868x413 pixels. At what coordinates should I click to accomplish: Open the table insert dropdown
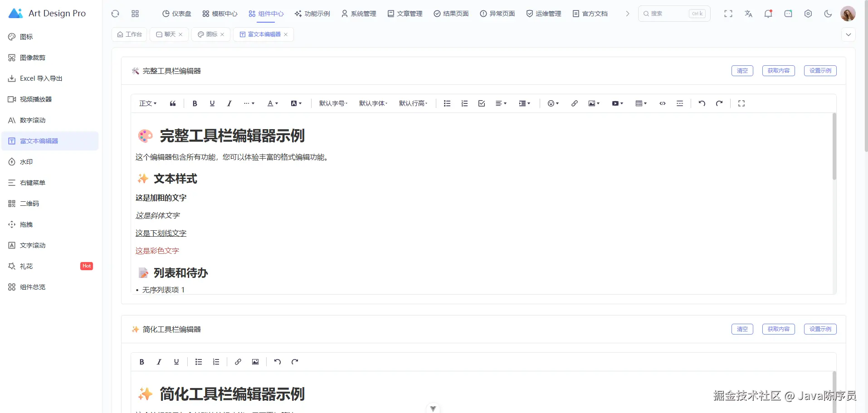(x=641, y=103)
